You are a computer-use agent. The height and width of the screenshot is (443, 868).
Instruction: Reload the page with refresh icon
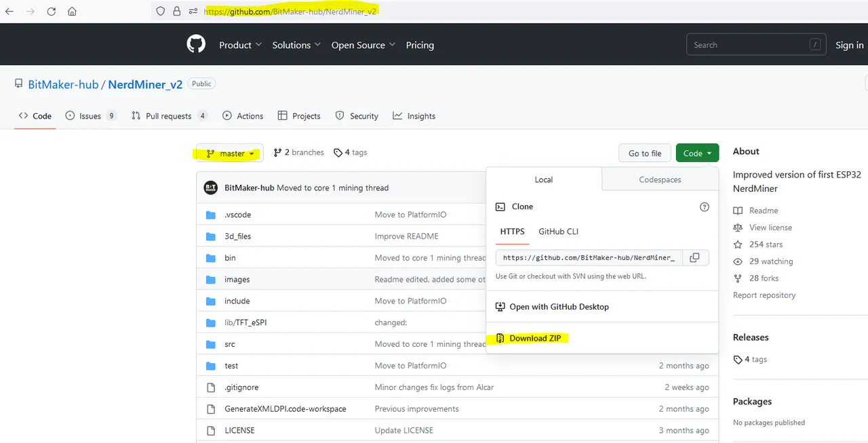[x=52, y=12]
